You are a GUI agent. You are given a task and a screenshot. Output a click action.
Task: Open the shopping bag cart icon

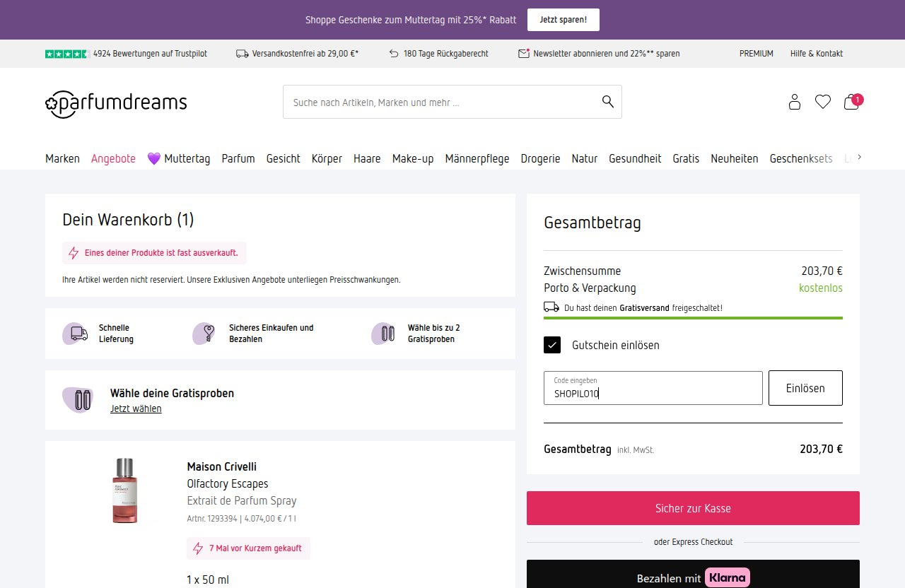pos(852,102)
